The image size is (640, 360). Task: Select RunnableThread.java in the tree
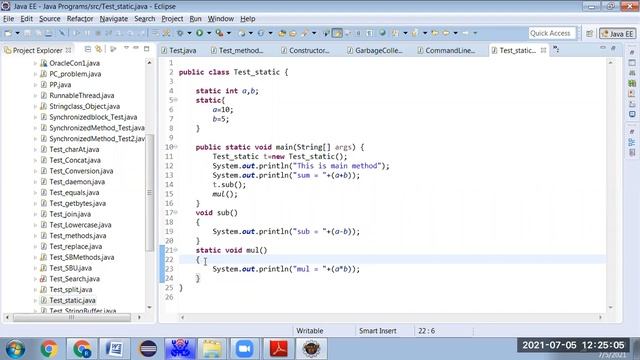tap(82, 96)
